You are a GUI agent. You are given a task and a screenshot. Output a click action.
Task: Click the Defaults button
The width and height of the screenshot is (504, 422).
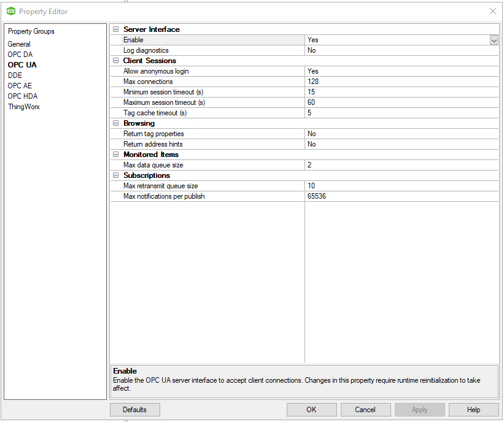134,409
